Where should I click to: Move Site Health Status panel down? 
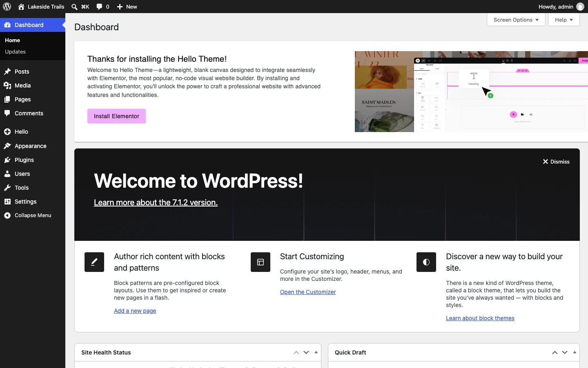(306, 352)
